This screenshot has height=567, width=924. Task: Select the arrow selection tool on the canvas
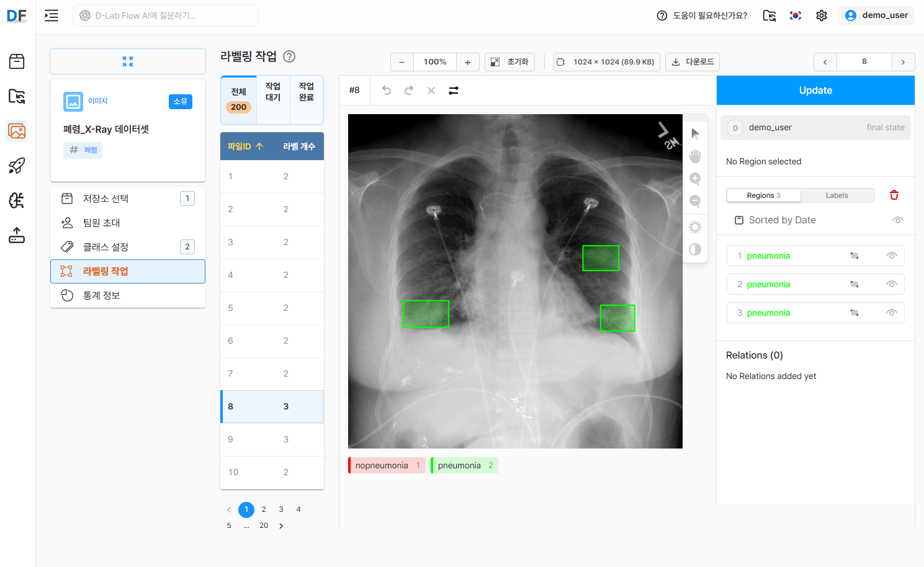pyautogui.click(x=695, y=133)
